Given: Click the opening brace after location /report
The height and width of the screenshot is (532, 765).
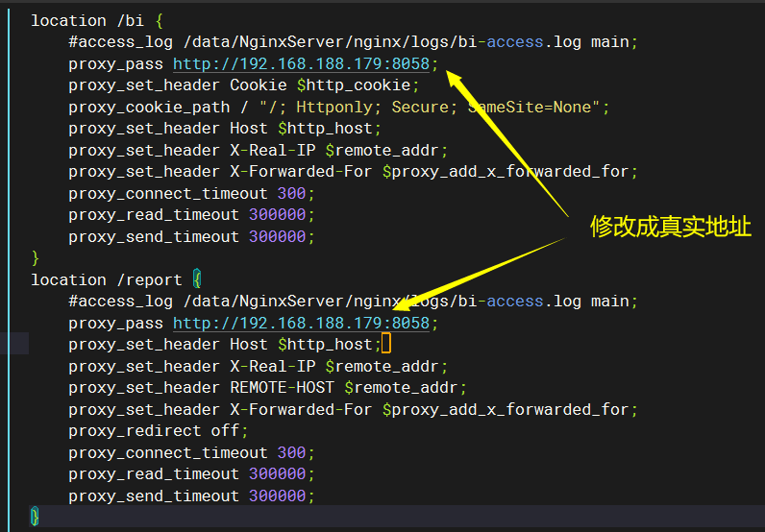Looking at the screenshot, I should [x=197, y=280].
